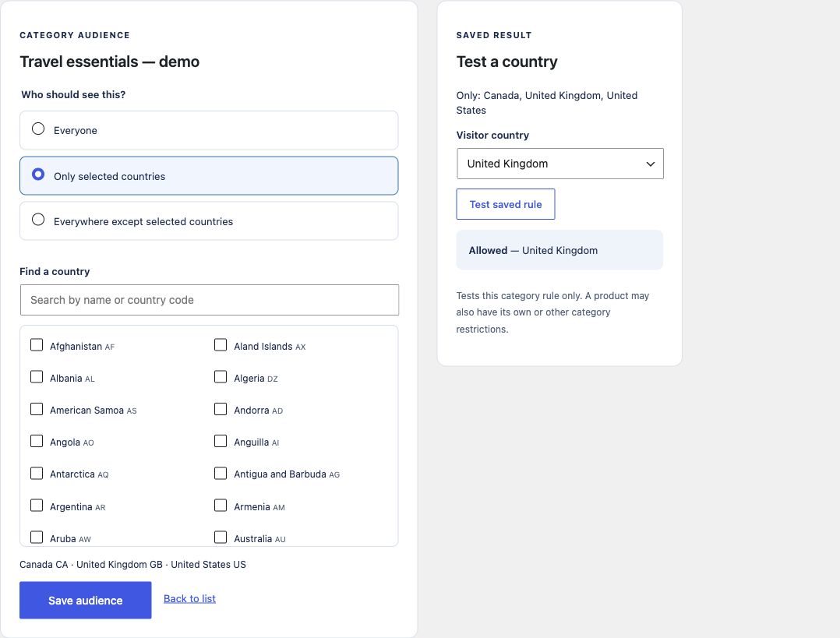Select the Australia checkbox

pos(221,538)
